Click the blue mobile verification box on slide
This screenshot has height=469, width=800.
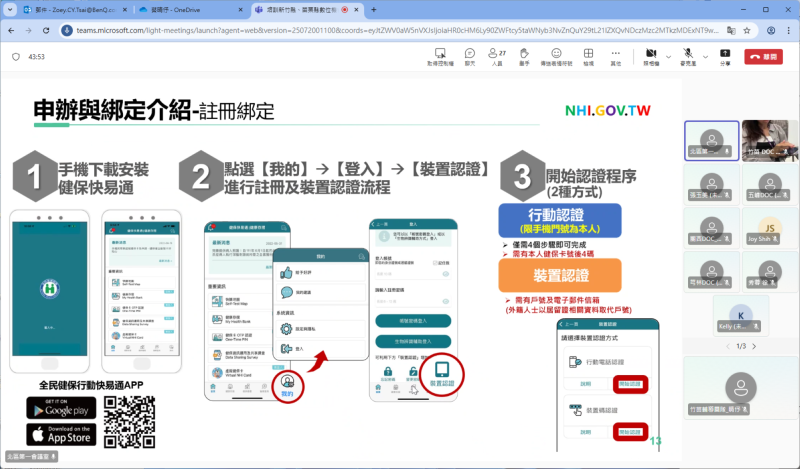(560, 220)
